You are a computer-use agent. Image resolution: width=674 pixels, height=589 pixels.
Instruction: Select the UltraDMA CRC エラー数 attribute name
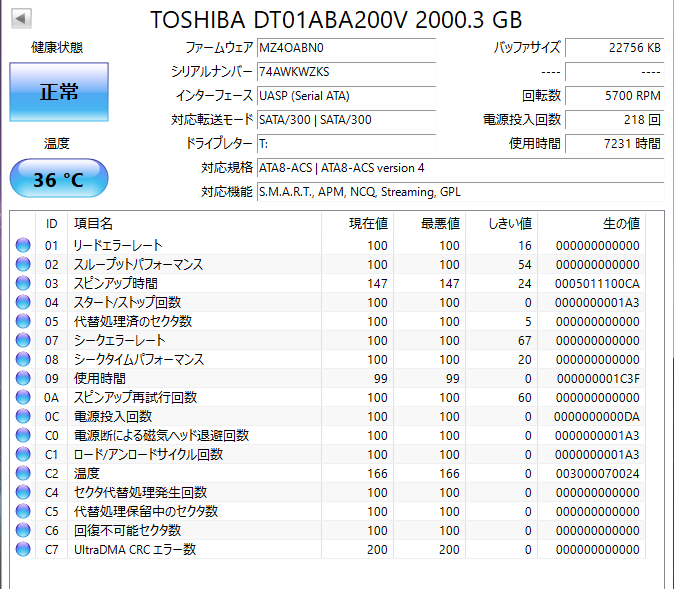point(135,549)
